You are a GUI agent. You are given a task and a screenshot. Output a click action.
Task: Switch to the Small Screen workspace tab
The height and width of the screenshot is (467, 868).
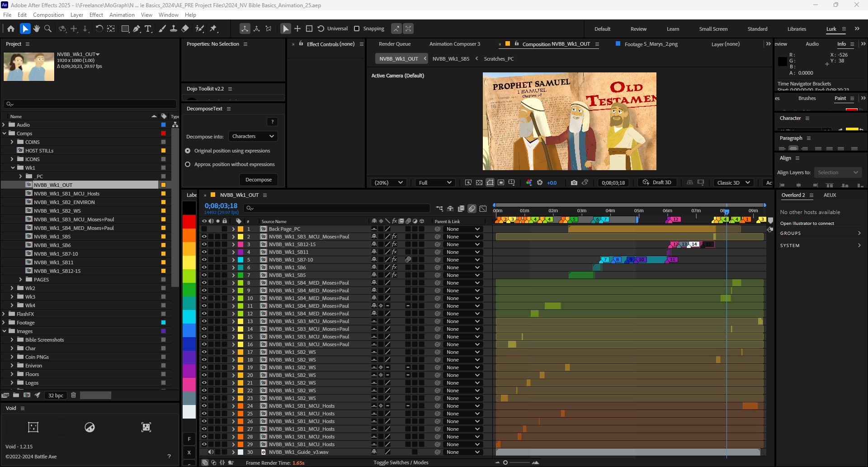tap(713, 29)
